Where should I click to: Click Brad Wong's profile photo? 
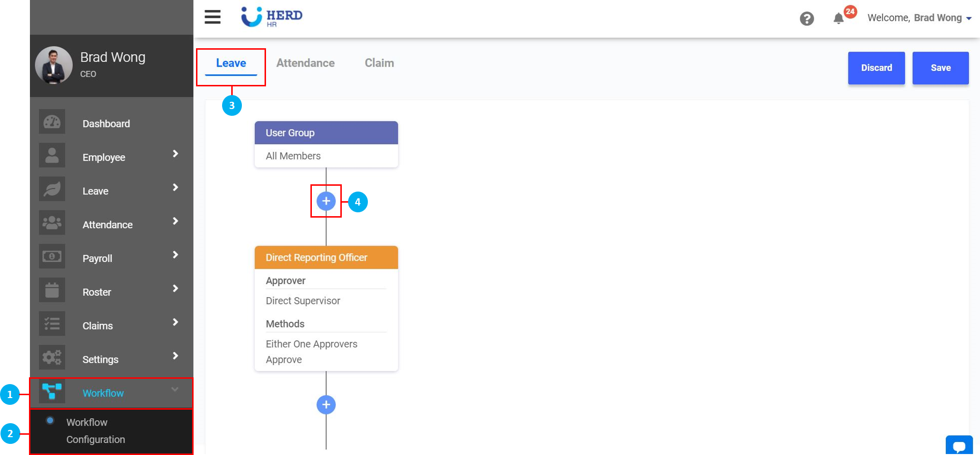54,65
